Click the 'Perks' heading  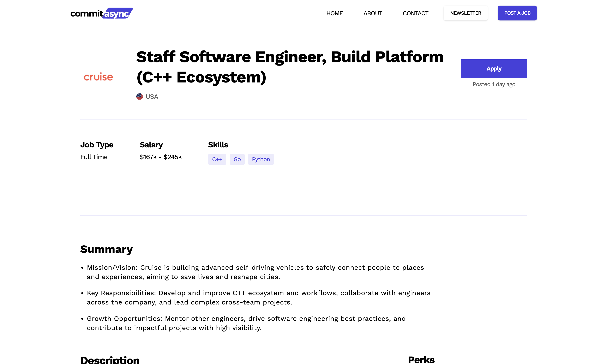click(x=421, y=360)
